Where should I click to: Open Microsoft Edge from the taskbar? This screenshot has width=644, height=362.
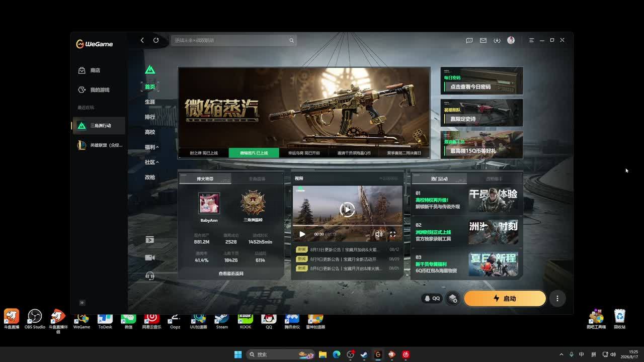click(x=337, y=354)
